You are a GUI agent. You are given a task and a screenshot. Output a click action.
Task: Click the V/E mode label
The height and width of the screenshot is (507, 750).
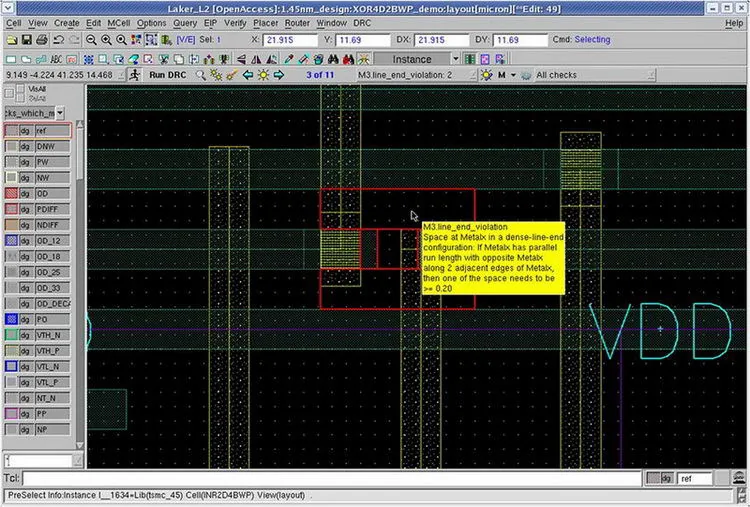[x=186, y=40]
